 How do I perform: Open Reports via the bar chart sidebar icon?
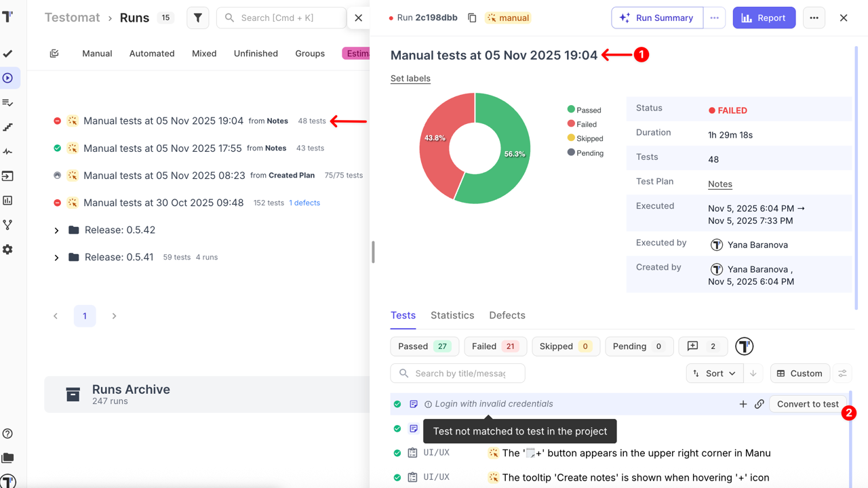(x=8, y=201)
